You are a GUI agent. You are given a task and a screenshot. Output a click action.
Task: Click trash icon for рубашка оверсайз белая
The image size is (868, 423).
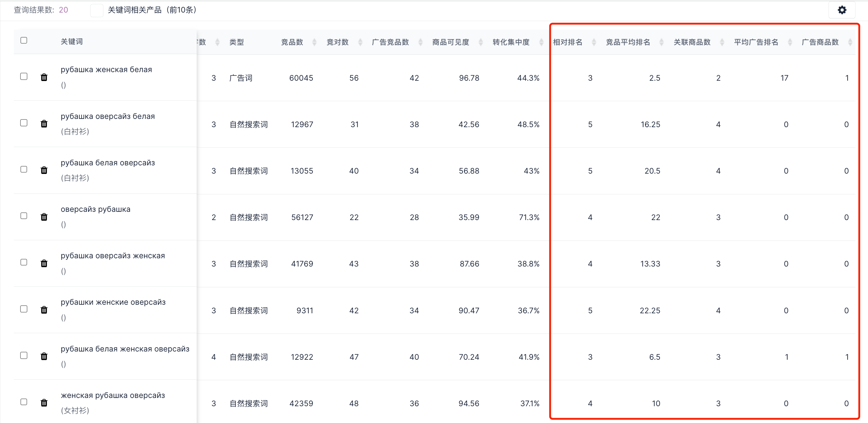point(44,123)
